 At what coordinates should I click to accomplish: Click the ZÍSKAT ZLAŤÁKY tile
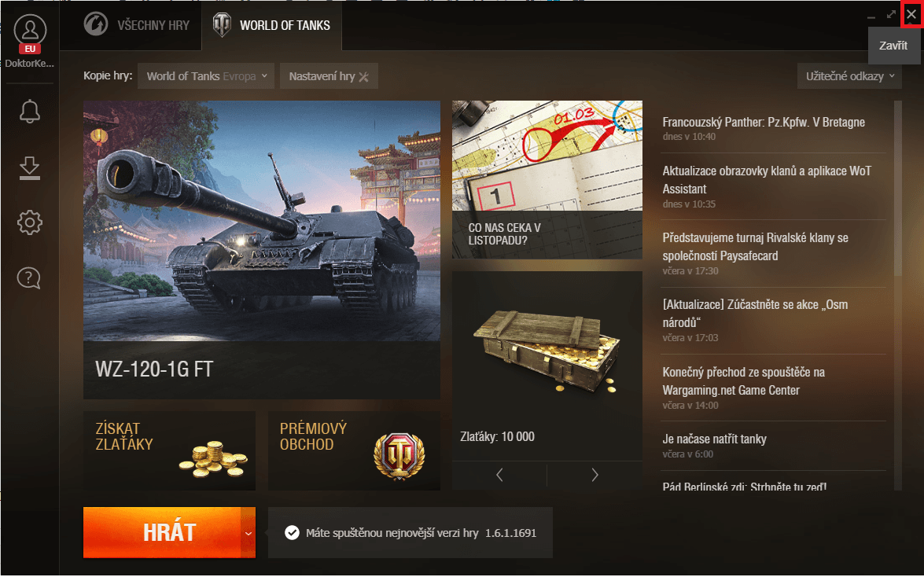170,451
